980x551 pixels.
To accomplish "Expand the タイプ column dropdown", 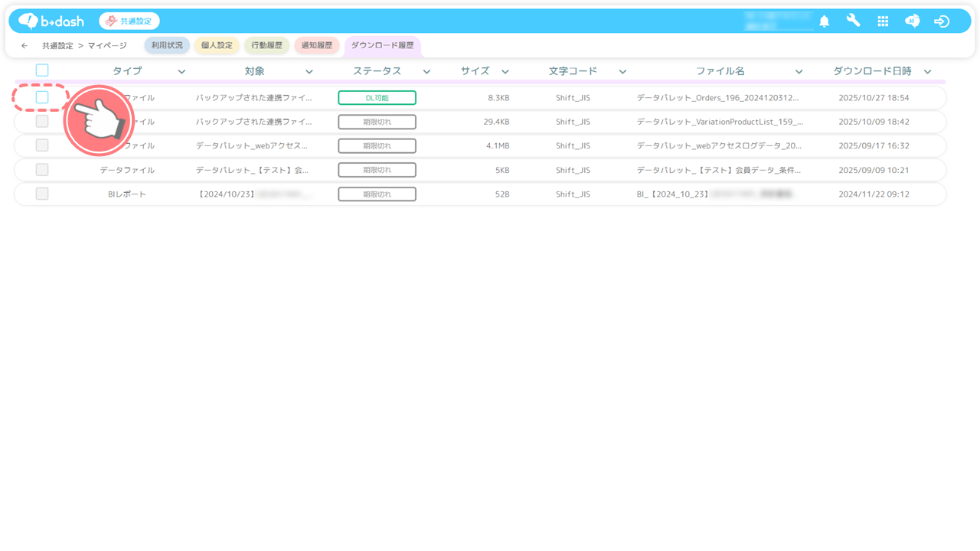I will tap(181, 72).
